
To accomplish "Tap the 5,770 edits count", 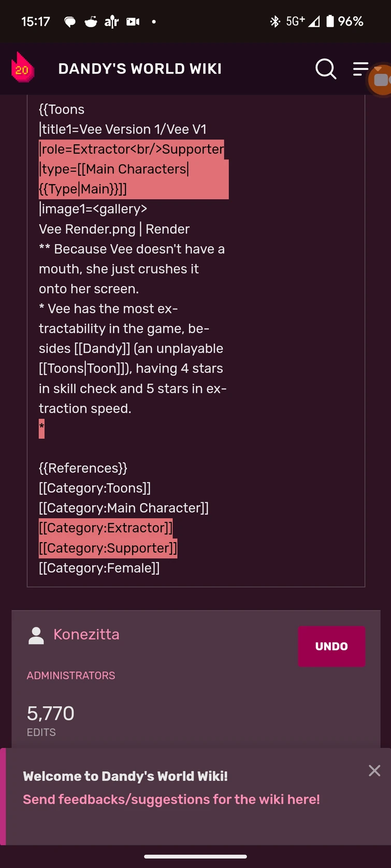I will click(51, 713).
